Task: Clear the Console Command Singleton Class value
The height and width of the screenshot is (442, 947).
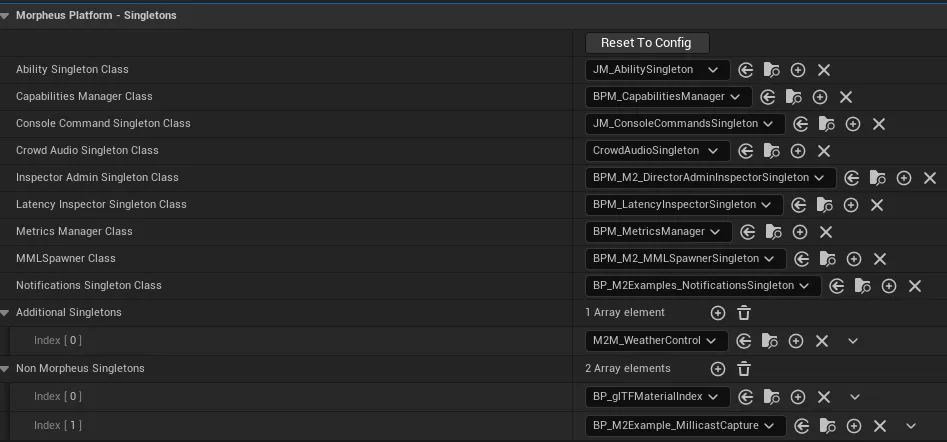Action: [879, 124]
